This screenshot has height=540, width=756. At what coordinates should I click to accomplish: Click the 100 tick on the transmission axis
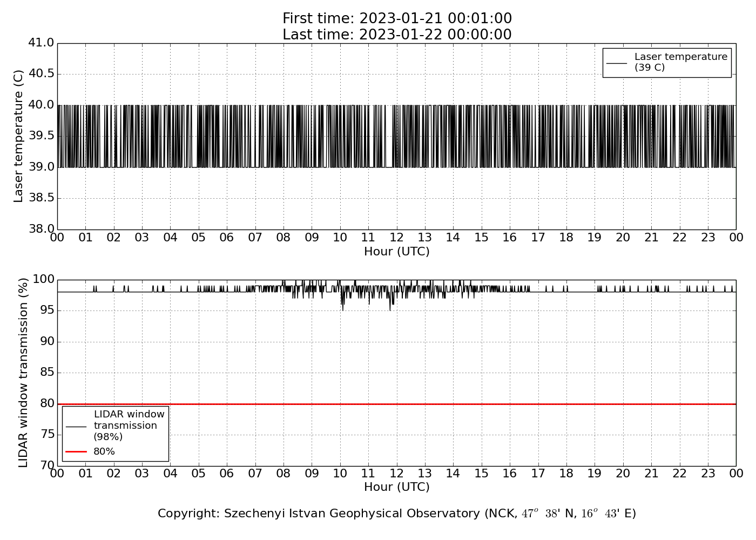43,279
